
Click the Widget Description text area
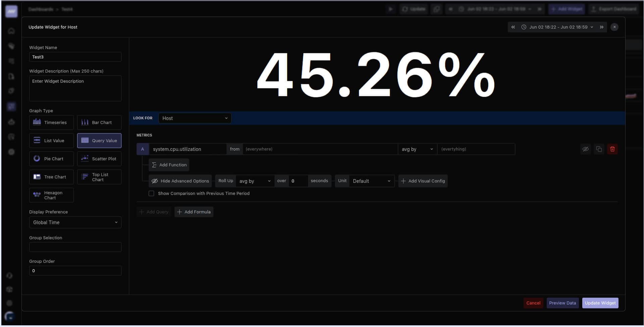75,88
